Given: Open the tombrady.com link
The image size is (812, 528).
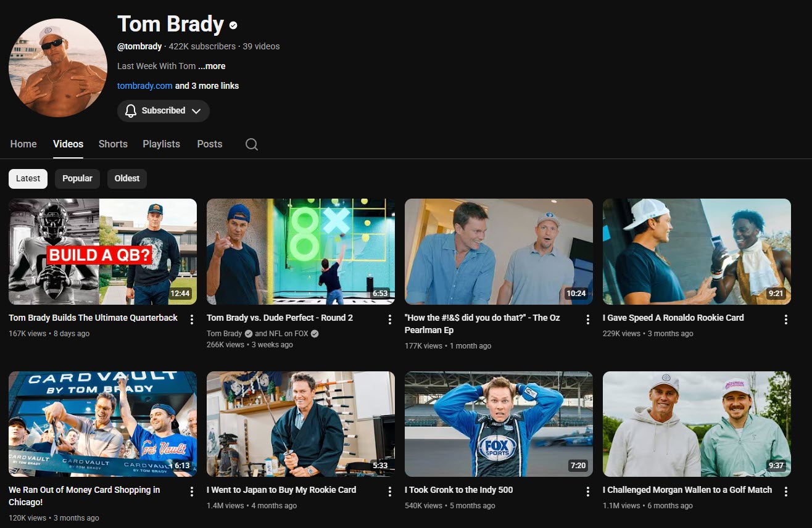Looking at the screenshot, I should (145, 86).
